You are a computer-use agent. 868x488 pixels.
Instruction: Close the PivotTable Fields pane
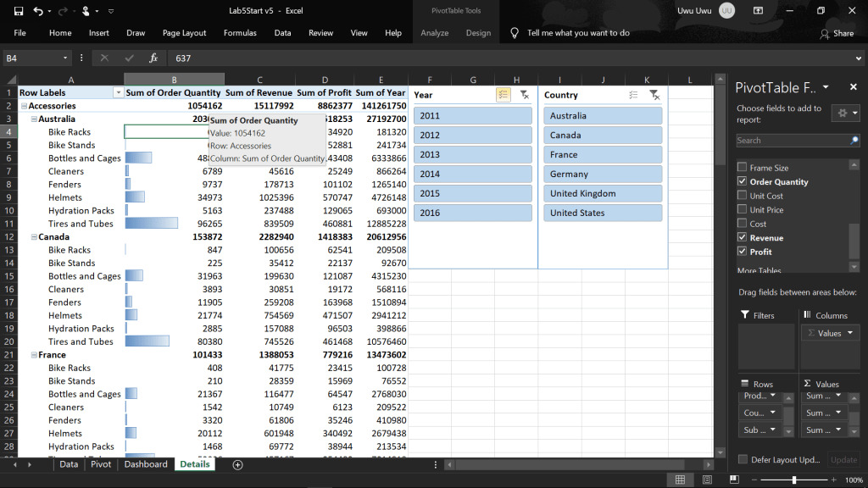click(x=851, y=87)
